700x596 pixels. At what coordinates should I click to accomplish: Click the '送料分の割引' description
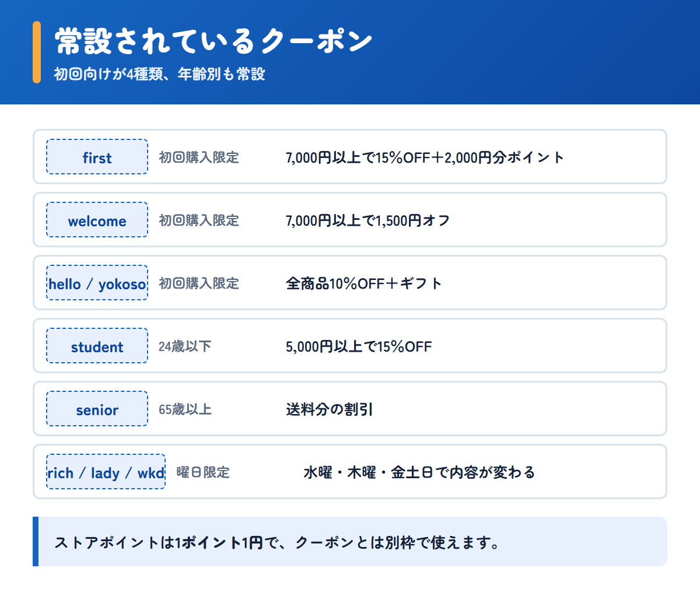point(330,409)
